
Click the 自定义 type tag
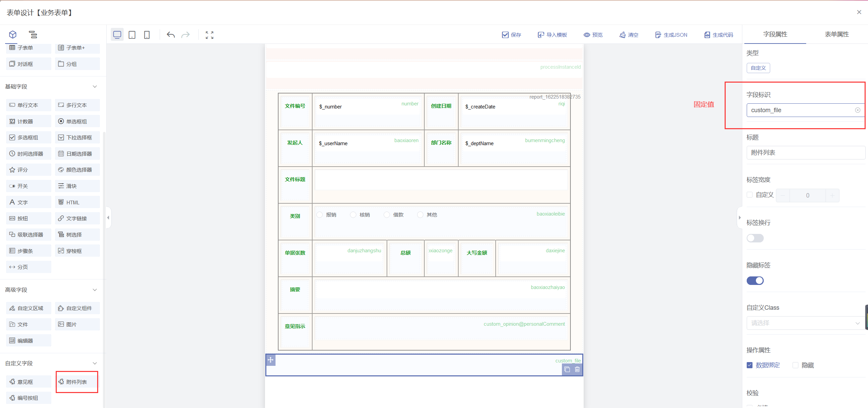click(x=758, y=68)
